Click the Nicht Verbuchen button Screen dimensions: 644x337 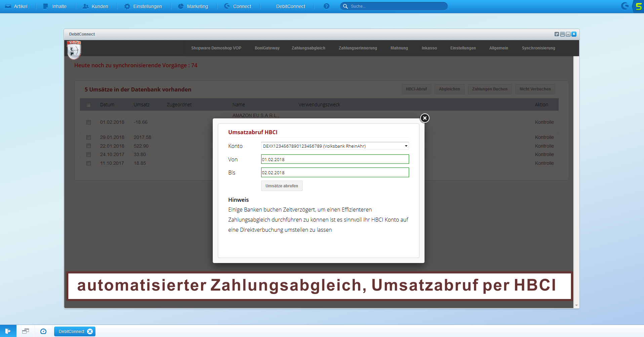(535, 89)
